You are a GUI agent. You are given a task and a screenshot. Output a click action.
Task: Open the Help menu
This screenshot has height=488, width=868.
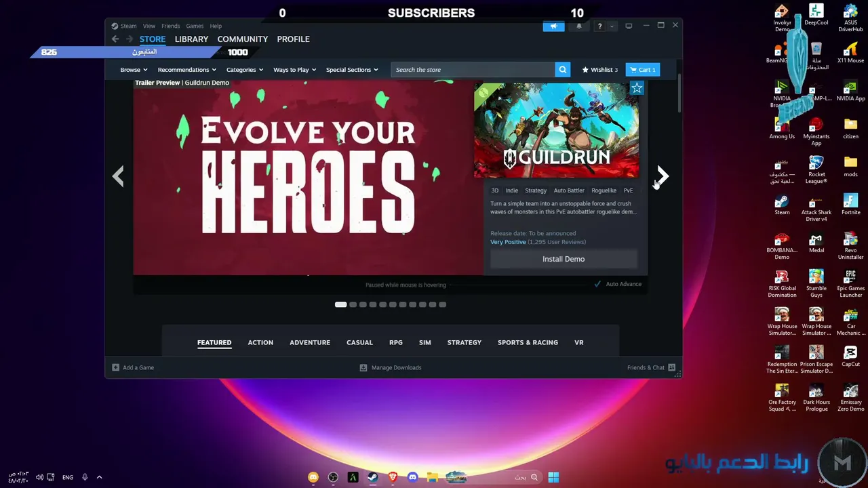tap(216, 26)
